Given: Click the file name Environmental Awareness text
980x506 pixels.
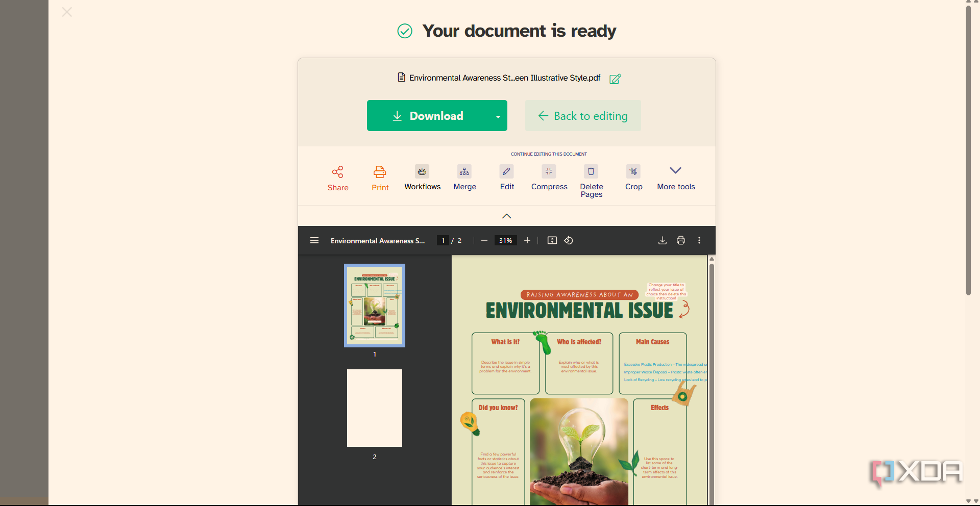Looking at the screenshot, I should [505, 78].
